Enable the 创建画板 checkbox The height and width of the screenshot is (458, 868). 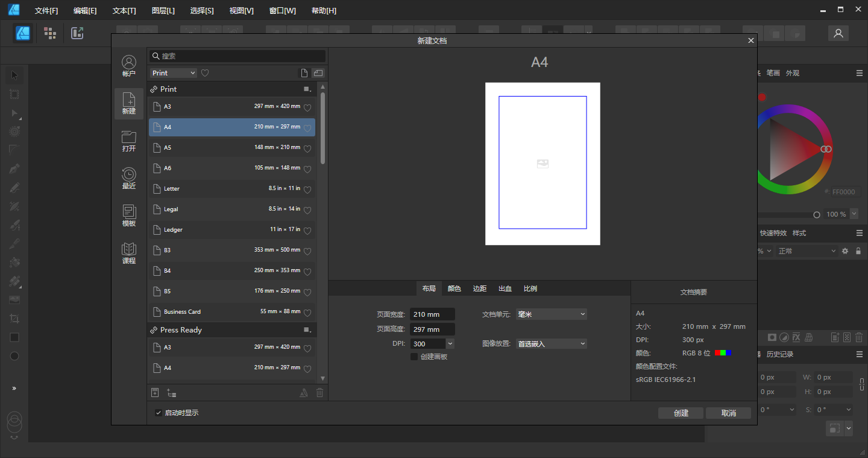point(414,357)
